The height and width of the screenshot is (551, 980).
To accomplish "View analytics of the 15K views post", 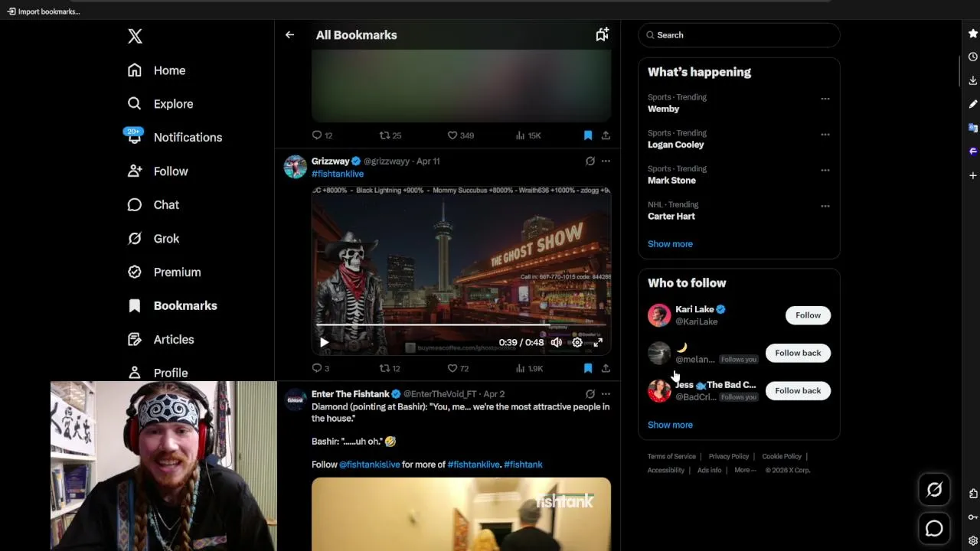I will (x=528, y=135).
